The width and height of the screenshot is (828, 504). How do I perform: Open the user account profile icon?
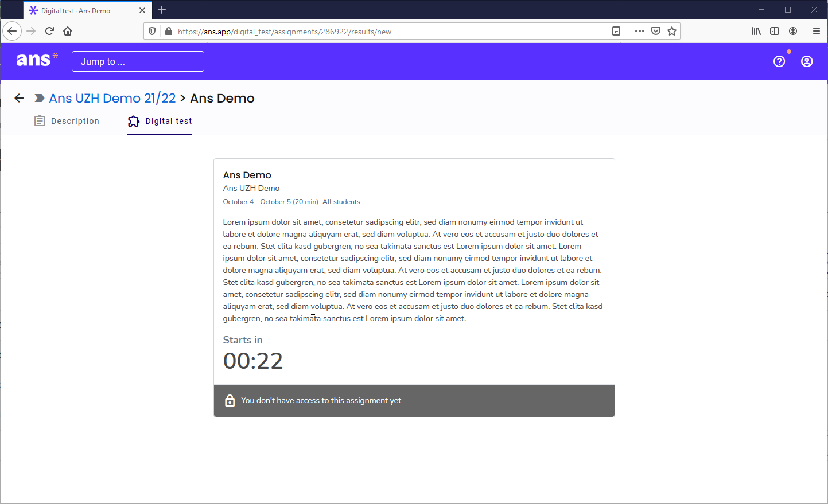click(806, 61)
